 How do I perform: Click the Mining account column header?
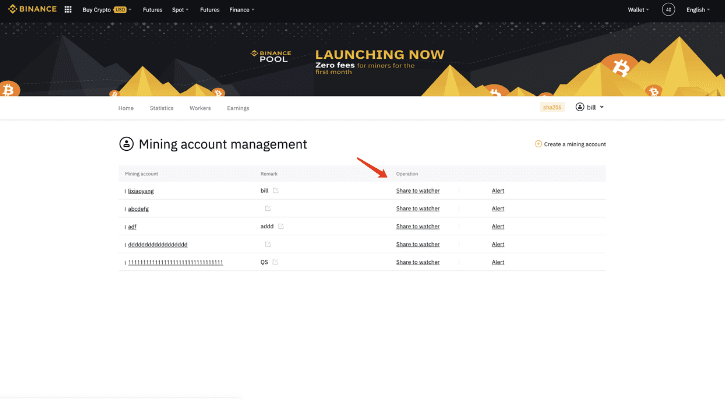point(141,174)
